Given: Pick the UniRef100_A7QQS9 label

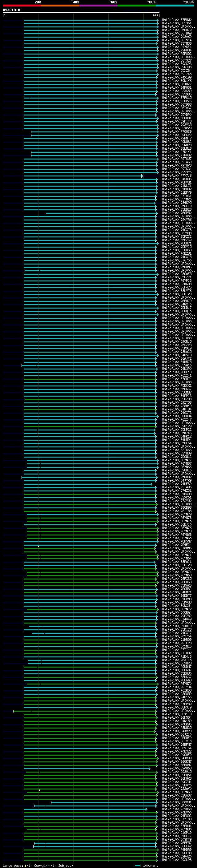Looking at the screenshot, I should point(177,132).
